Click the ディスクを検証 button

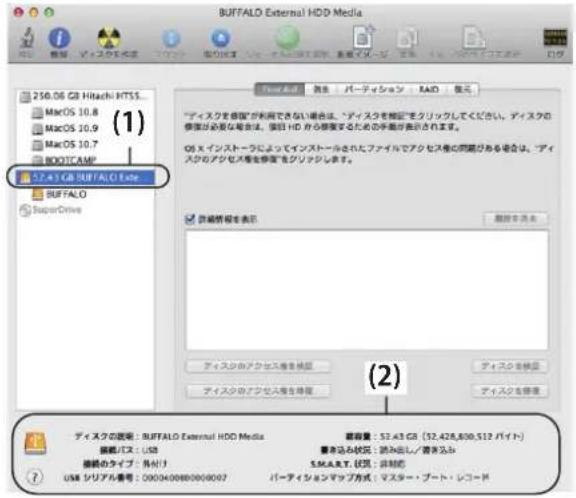coord(510,366)
